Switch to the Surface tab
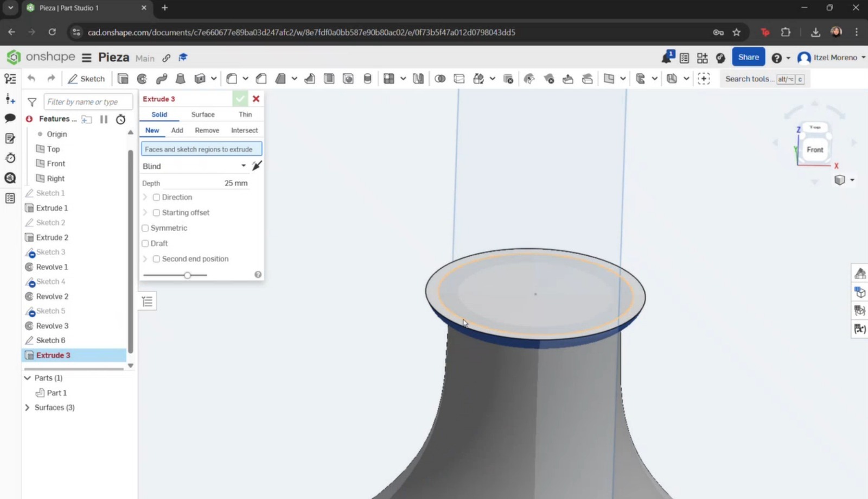Viewport: 868px width, 499px height. (x=202, y=114)
